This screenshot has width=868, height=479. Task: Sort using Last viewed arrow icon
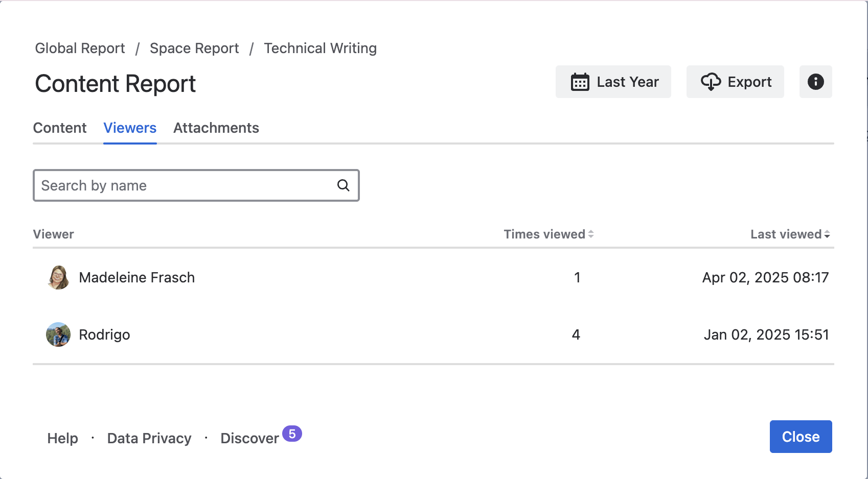point(827,234)
